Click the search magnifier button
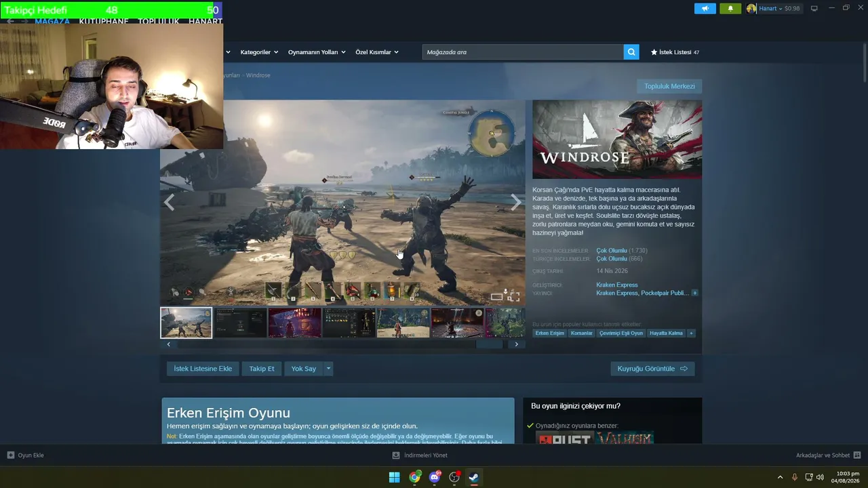 point(631,52)
